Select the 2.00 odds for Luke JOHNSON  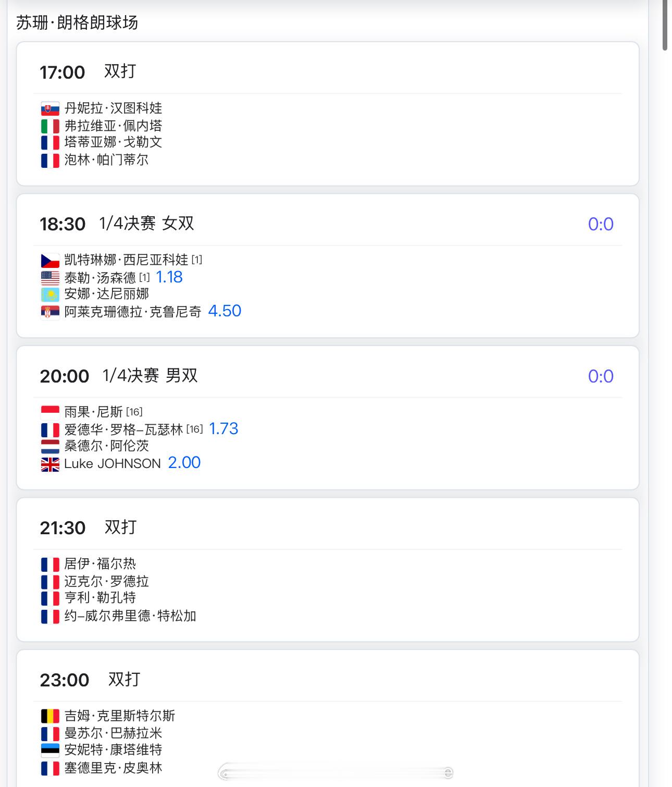pyautogui.click(x=184, y=462)
